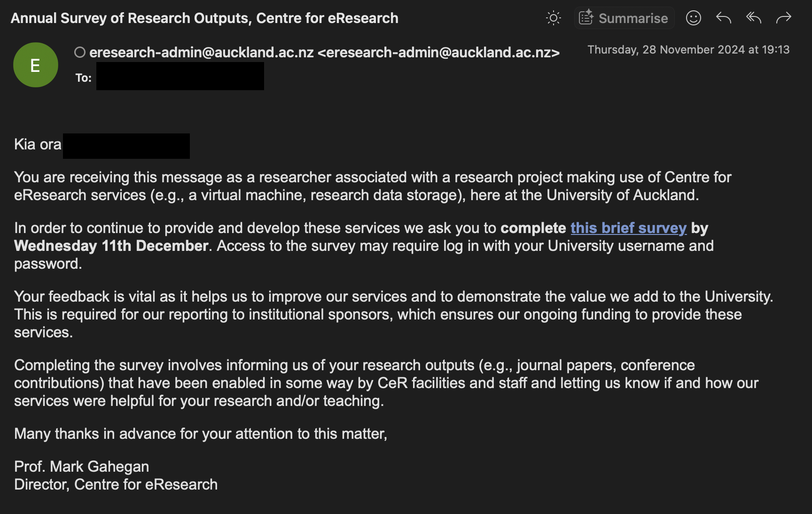Click the 'Prof. Mark Gahegan' signature line
The image size is (812, 514).
[x=81, y=467]
